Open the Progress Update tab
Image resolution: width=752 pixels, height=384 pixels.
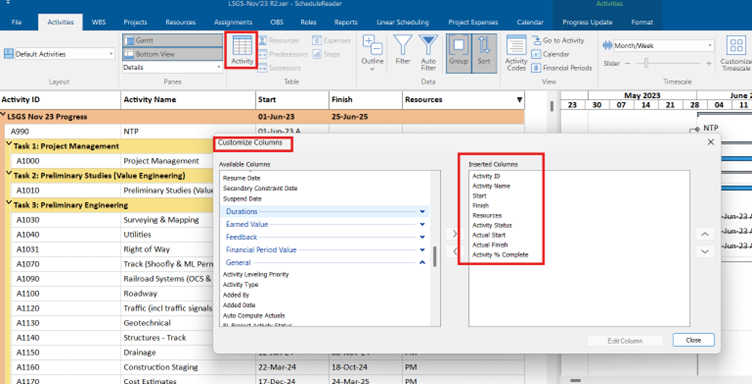coord(587,22)
